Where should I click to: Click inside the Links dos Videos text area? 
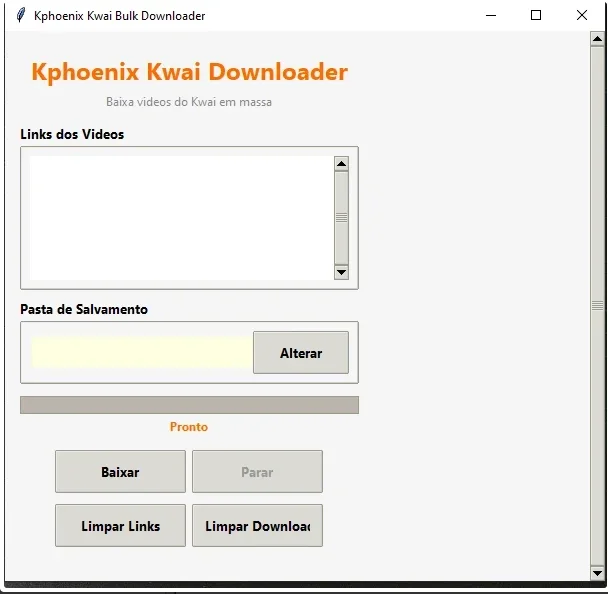[x=181, y=218]
